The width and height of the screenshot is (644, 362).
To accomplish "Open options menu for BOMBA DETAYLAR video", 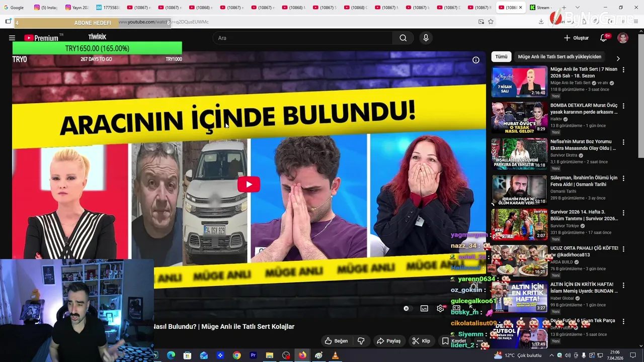I will (623, 106).
